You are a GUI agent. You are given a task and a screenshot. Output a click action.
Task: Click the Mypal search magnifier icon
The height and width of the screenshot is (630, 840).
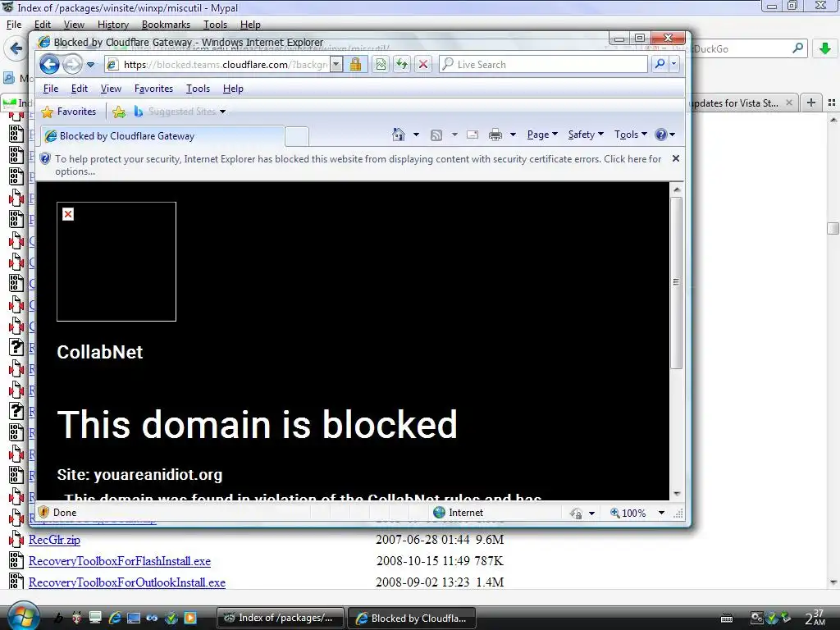point(797,48)
